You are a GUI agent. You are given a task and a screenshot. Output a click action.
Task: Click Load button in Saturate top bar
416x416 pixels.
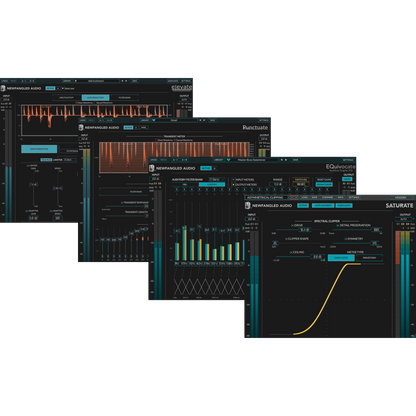click(305, 198)
